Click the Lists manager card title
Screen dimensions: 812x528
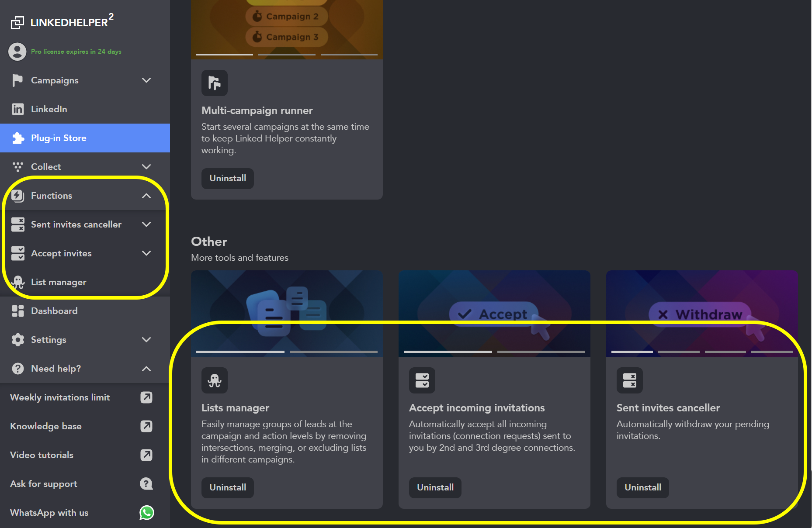point(235,408)
